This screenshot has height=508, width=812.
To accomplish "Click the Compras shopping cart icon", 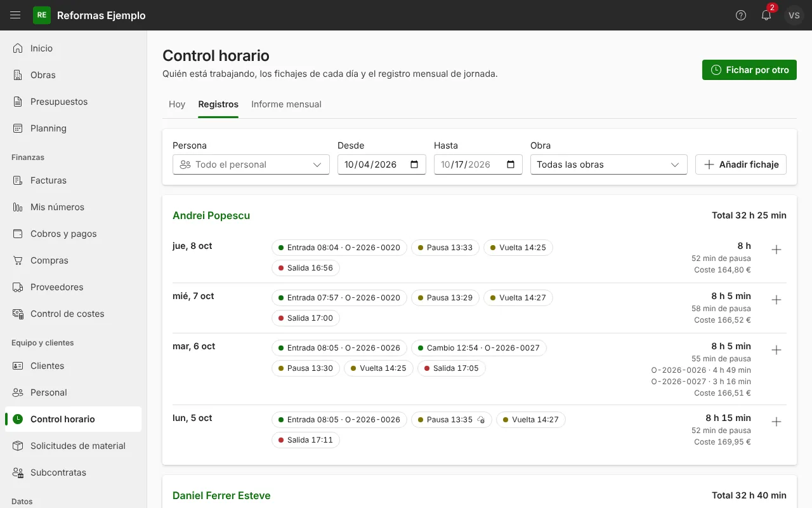I will pyautogui.click(x=18, y=260).
